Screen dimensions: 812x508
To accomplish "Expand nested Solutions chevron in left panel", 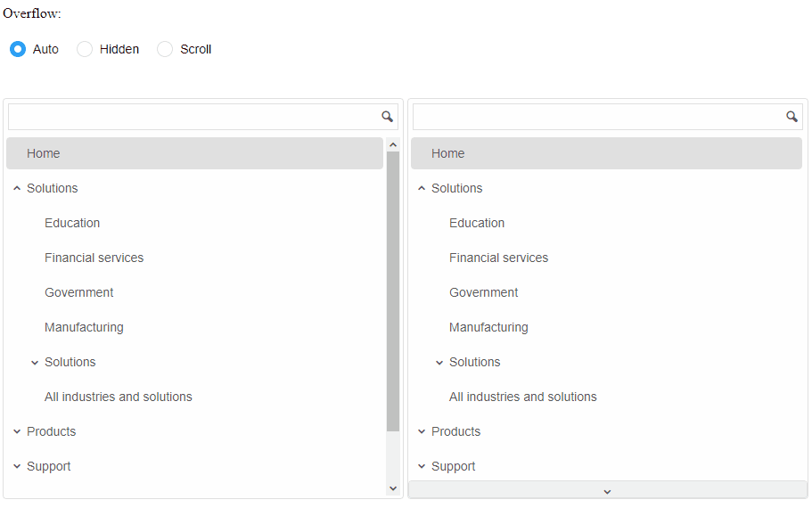I will pyautogui.click(x=35, y=363).
